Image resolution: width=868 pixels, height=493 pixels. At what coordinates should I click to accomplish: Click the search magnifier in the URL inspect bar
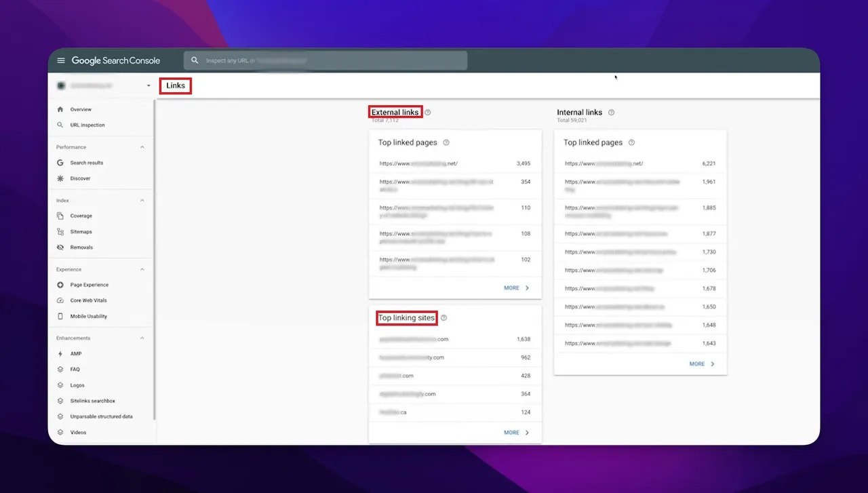pyautogui.click(x=195, y=60)
